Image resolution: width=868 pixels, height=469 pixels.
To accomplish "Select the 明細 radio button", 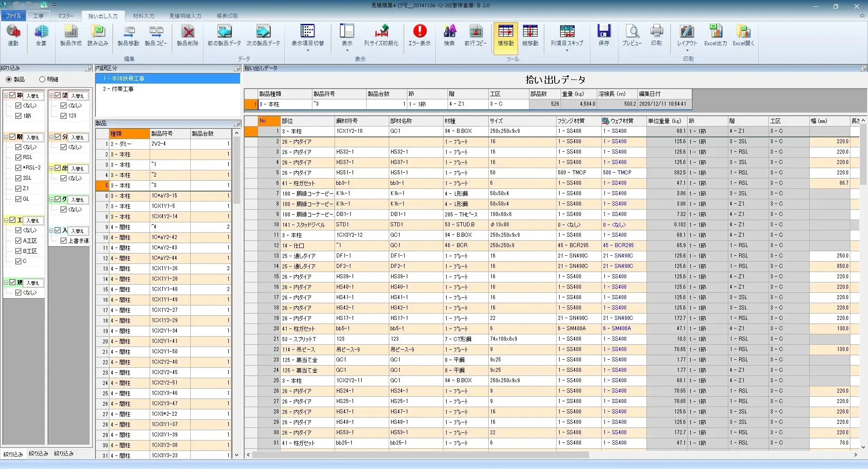I will point(42,79).
